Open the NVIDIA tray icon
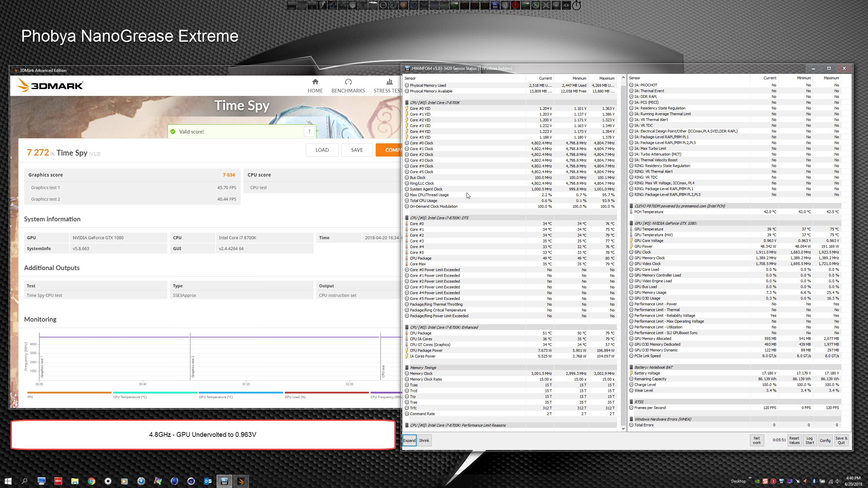The height and width of the screenshot is (488, 868). coord(757,481)
